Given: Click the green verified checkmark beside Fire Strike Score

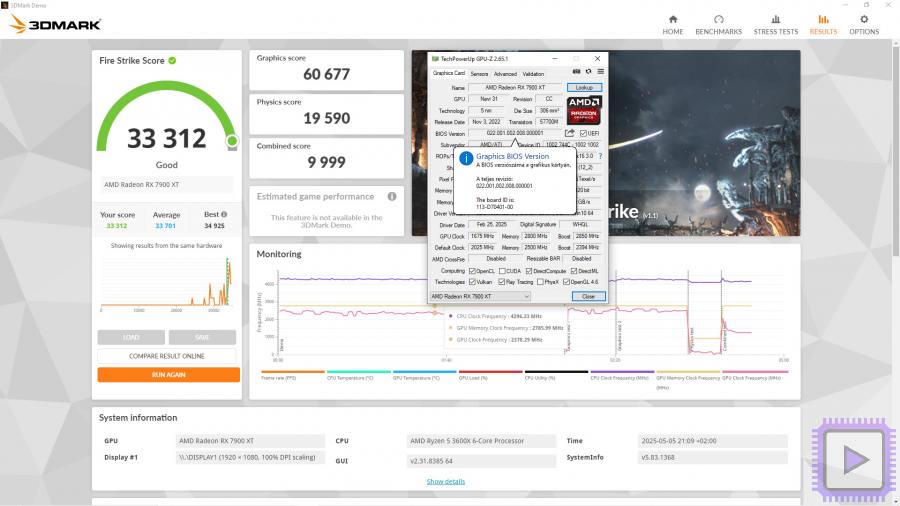Looking at the screenshot, I should point(172,60).
